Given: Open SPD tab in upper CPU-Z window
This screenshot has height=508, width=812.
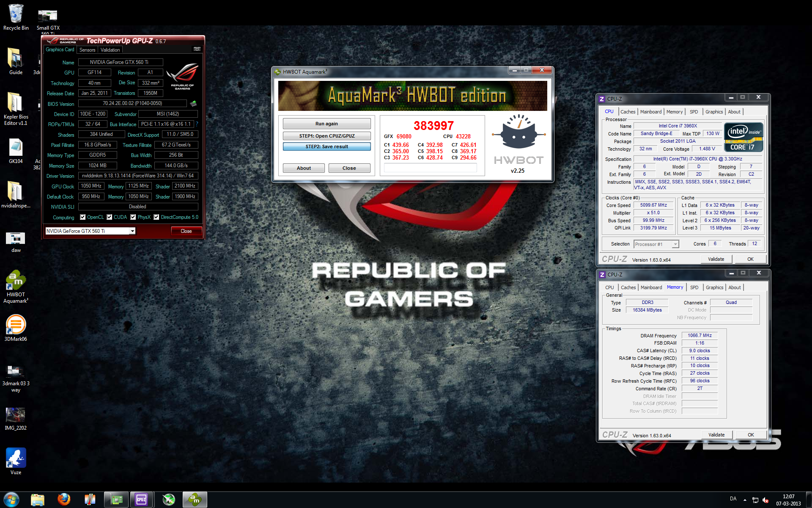Looking at the screenshot, I should pos(694,112).
